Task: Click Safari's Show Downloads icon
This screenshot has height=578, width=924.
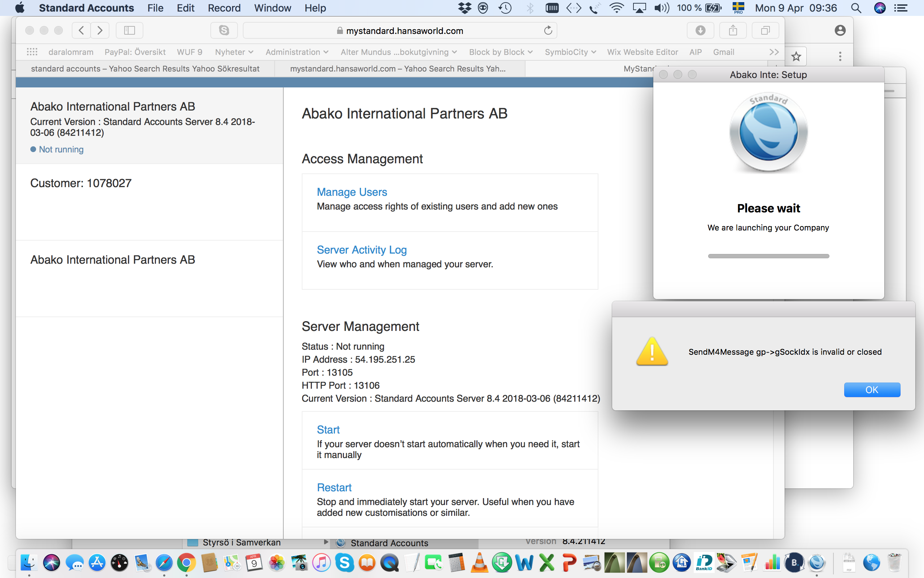Action: coord(700,30)
